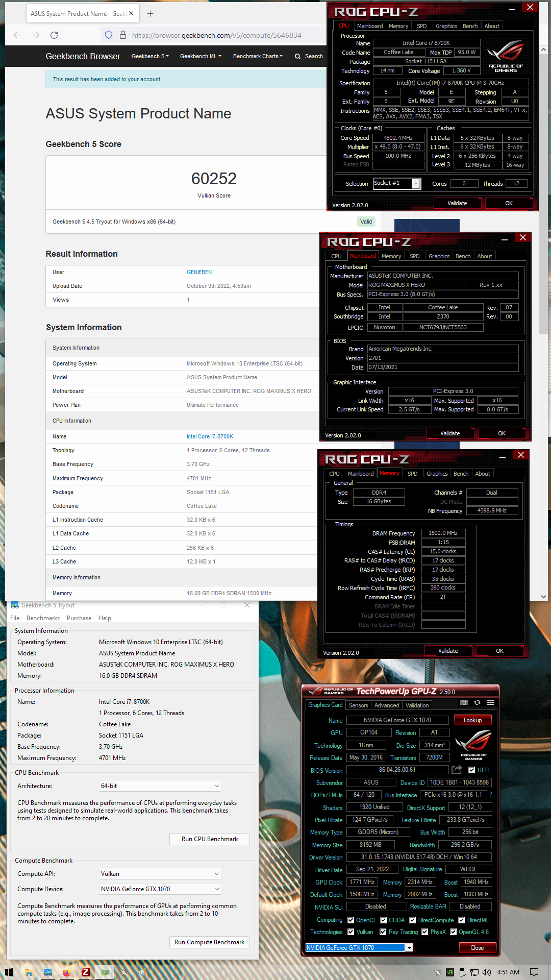The width and height of the screenshot is (551, 980).
Task: Toggle the DirectCompute checkbox
Action: pyautogui.click(x=412, y=920)
